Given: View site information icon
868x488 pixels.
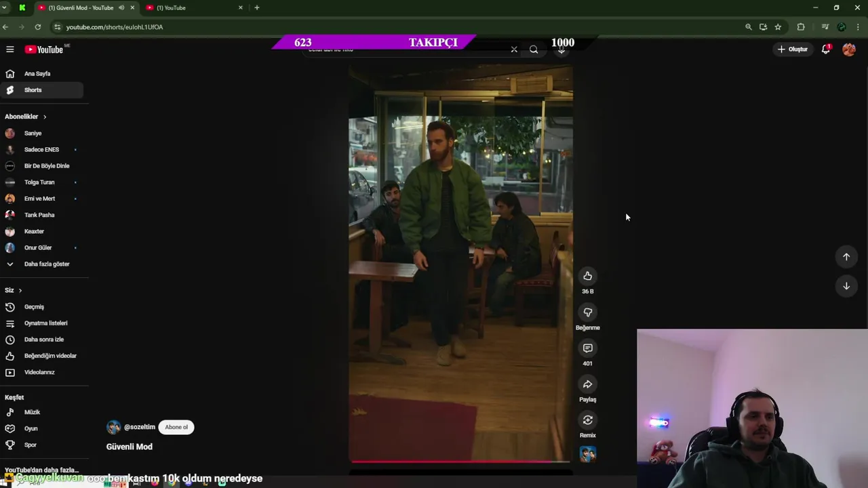Looking at the screenshot, I should 58,27.
